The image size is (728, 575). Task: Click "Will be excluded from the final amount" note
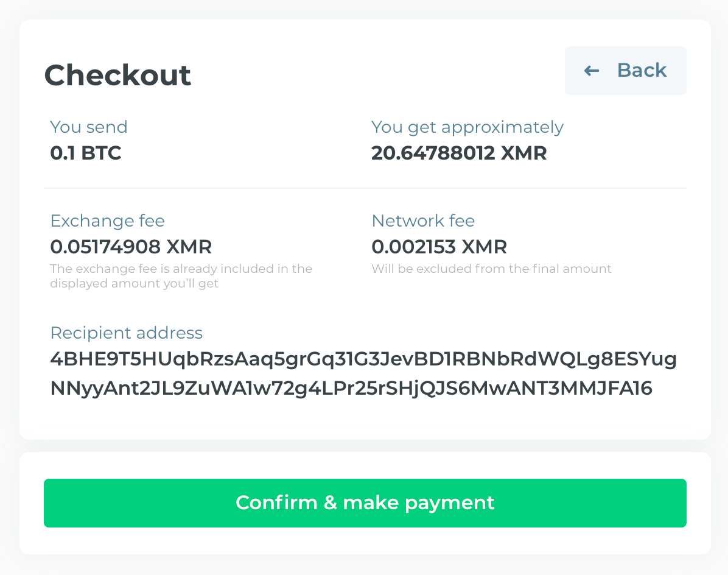(491, 269)
